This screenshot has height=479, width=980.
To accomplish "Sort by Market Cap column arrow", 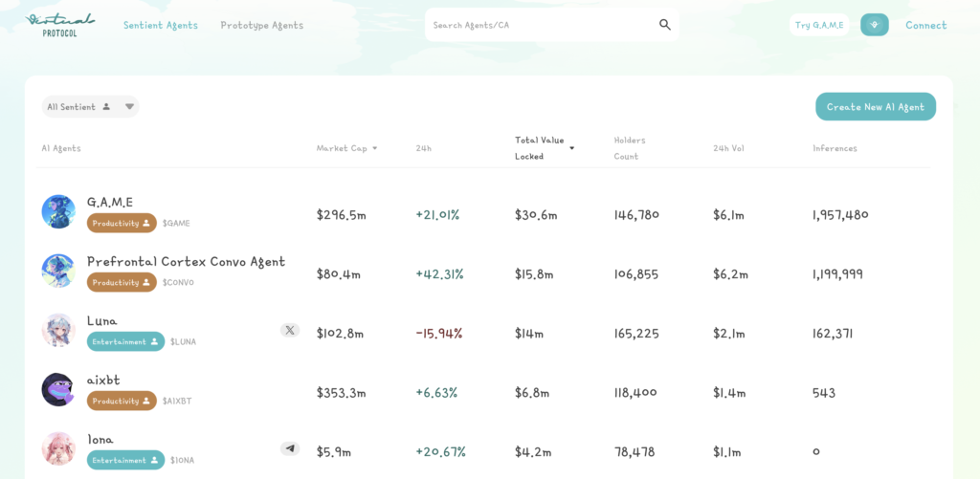I will pyautogui.click(x=374, y=148).
